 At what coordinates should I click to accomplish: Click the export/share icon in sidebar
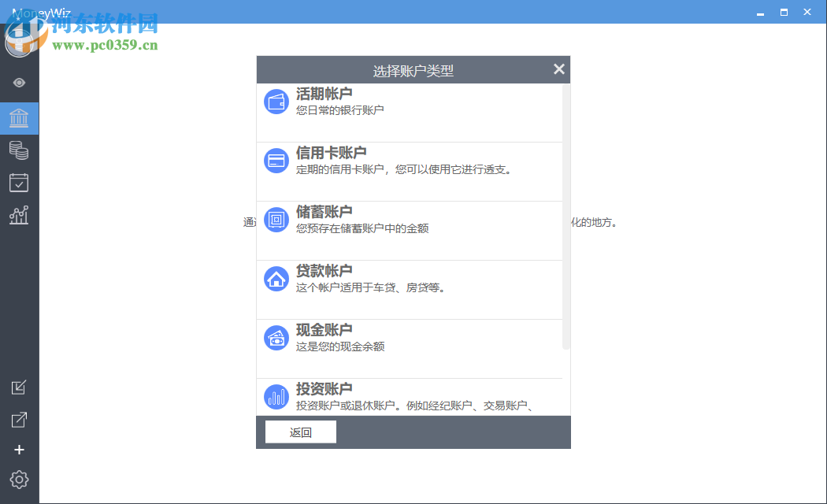pos(19,419)
